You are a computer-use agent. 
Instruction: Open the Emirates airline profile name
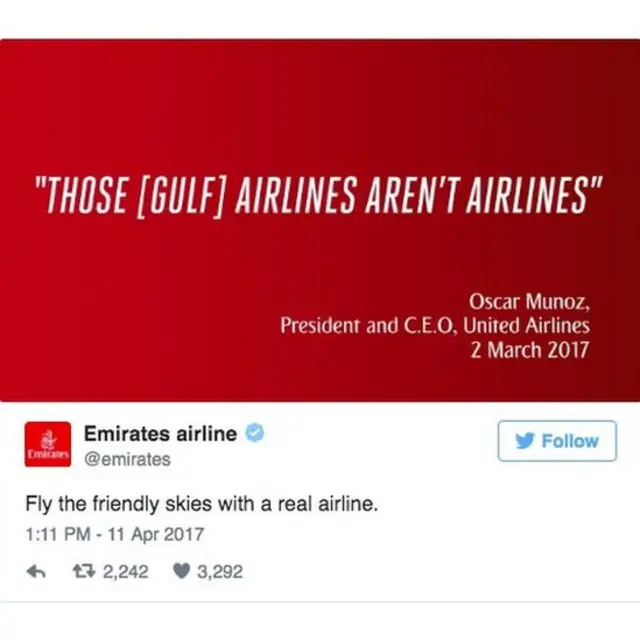click(160, 434)
